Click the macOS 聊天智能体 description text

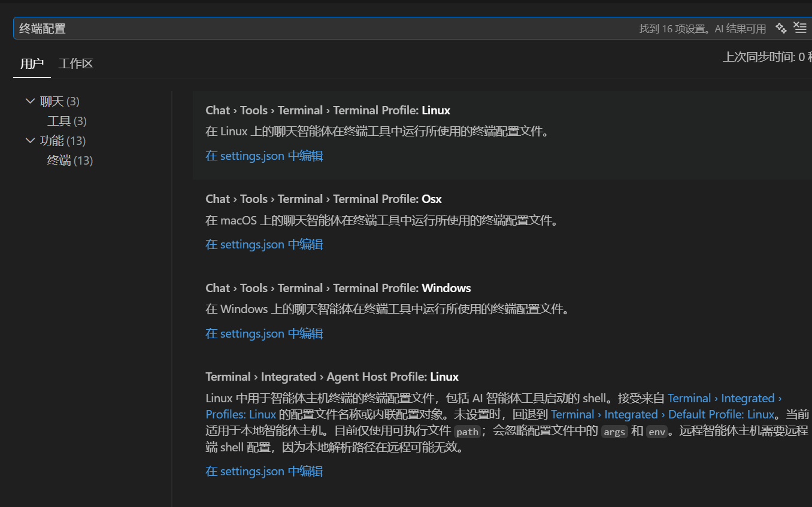[382, 220]
